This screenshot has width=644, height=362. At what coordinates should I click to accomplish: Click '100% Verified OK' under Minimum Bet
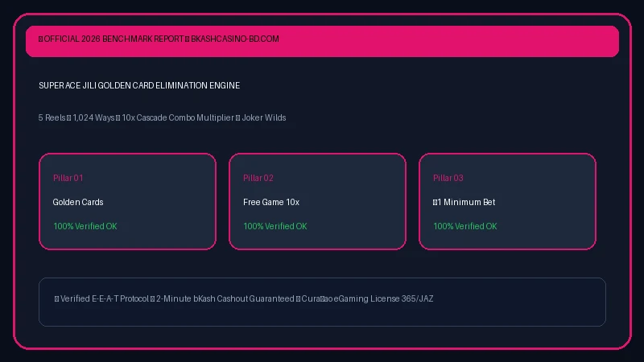click(x=465, y=226)
